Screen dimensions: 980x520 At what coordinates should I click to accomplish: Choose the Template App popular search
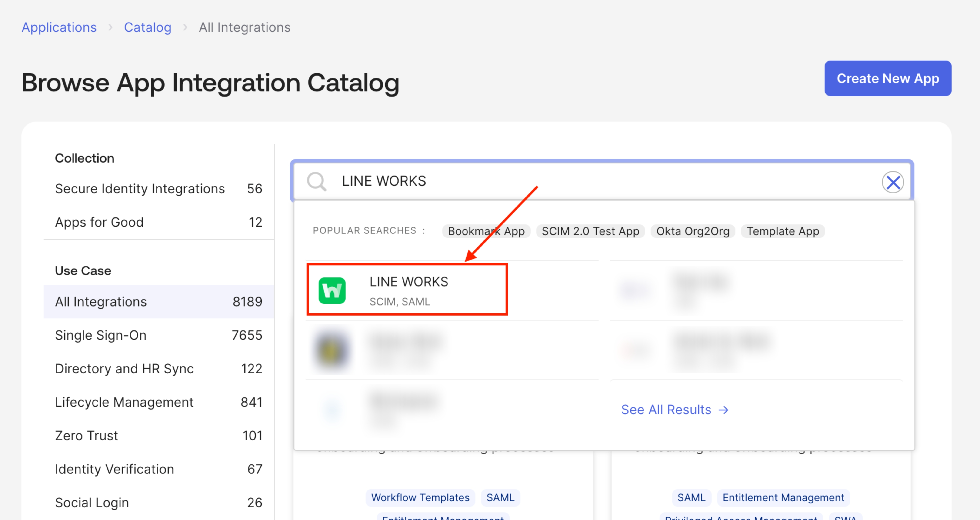(783, 231)
